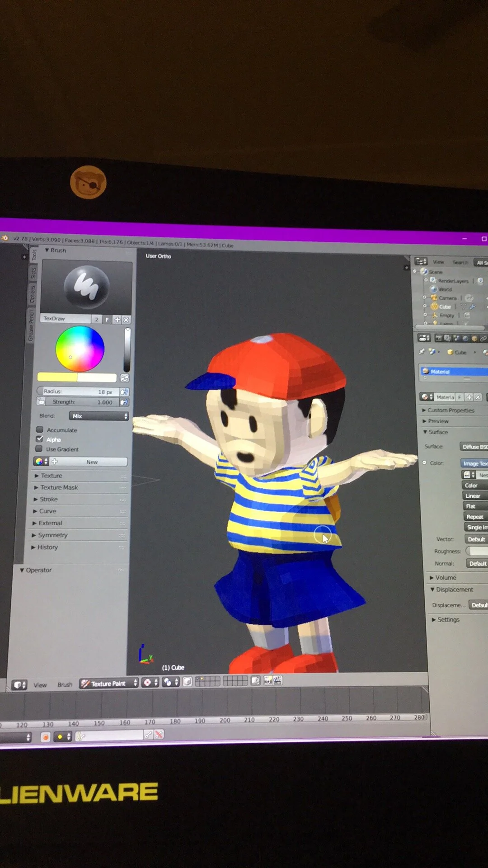This screenshot has height=868, width=488.
Task: Expand the Texture panel
Action: 80,476
